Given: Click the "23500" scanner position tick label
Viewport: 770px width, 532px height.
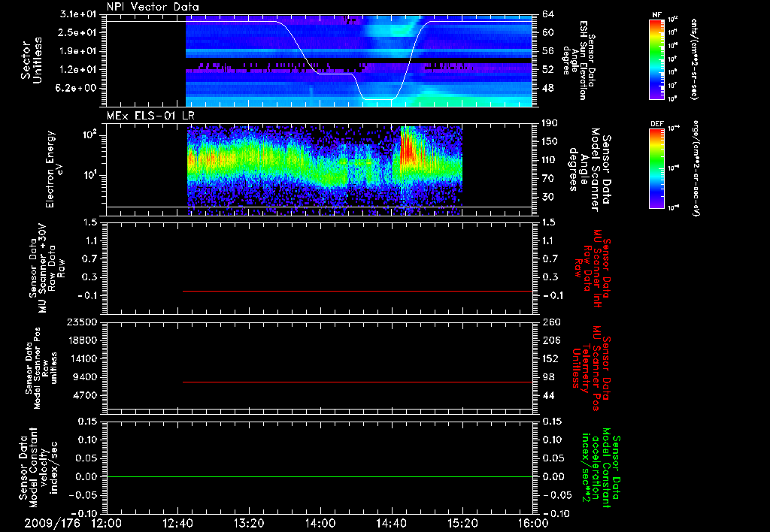Looking at the screenshot, I should (x=82, y=322).
